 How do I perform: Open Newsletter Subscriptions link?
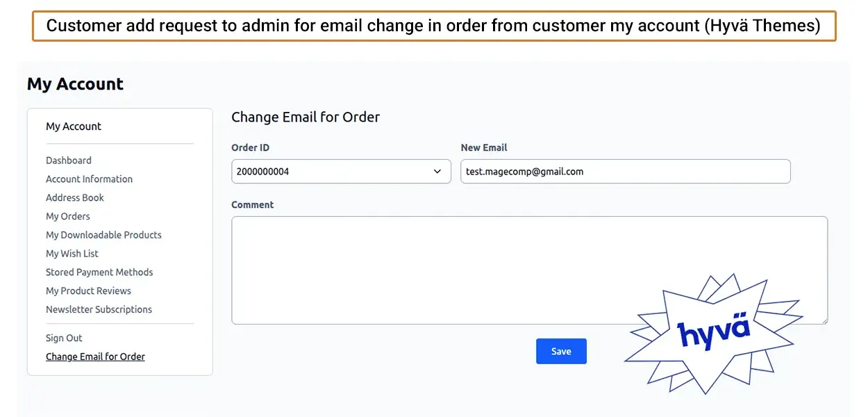[99, 310]
